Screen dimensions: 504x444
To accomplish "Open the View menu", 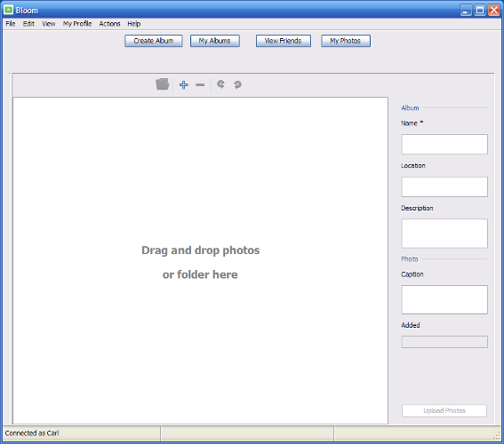I will tap(49, 24).
